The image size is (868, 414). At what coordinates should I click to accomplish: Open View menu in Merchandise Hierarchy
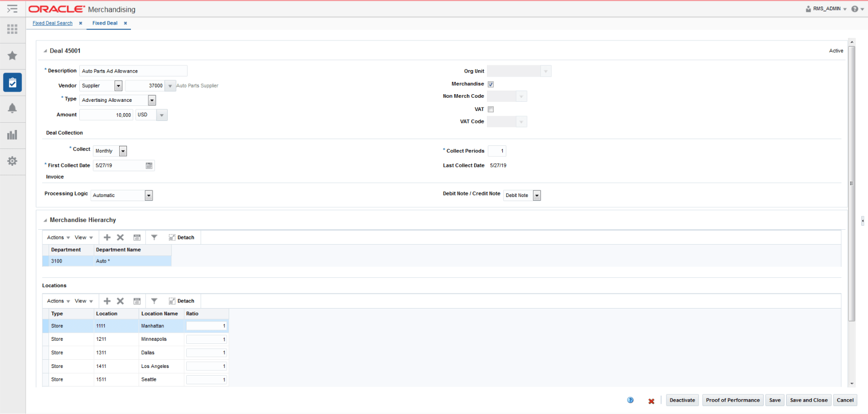[84, 237]
